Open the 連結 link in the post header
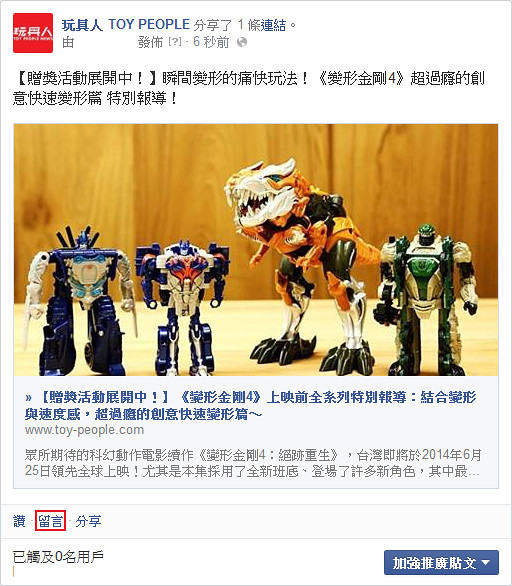 click(273, 25)
